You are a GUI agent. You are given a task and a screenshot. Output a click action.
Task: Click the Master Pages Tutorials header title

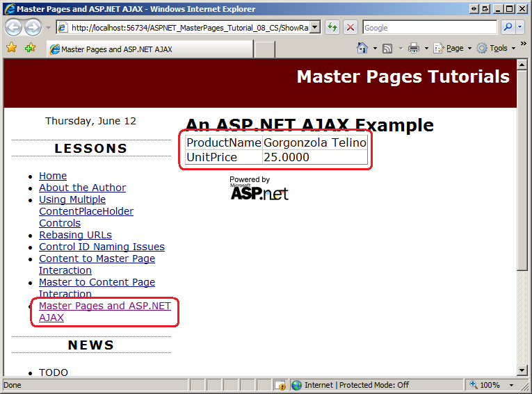403,76
